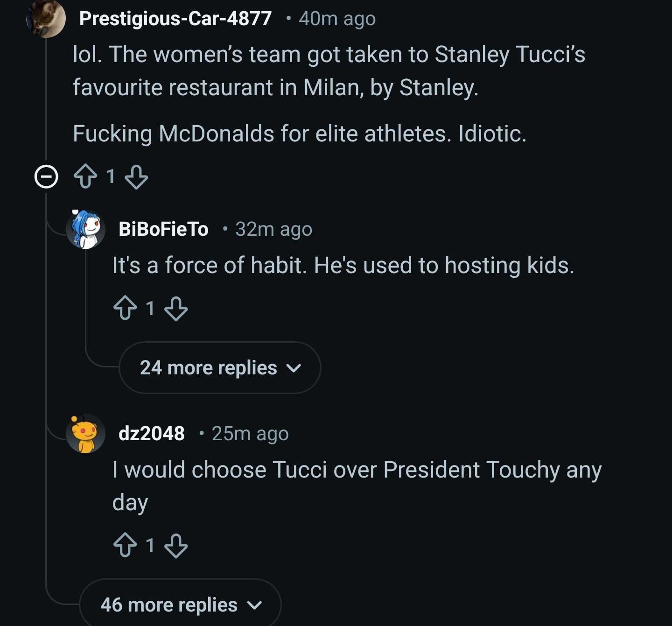This screenshot has width=672, height=626.
Task: Open the dz2048 username link
Action: coord(152,433)
